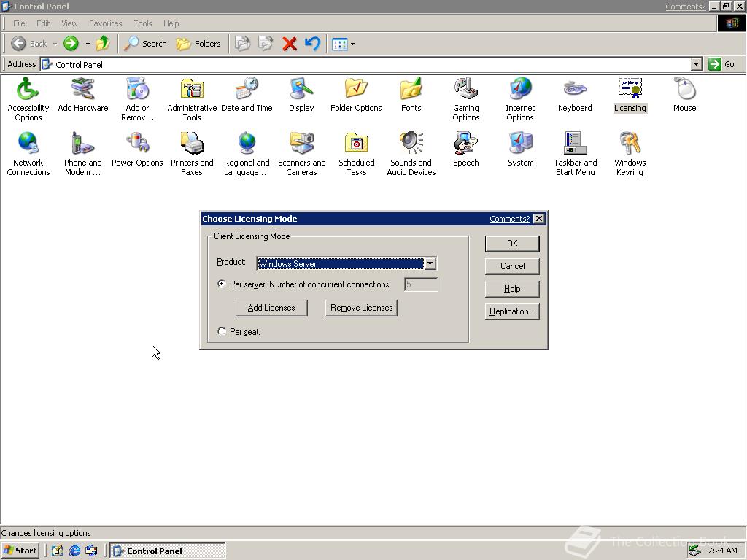747x560 pixels.
Task: Open the Address bar dropdown
Action: pos(697,64)
